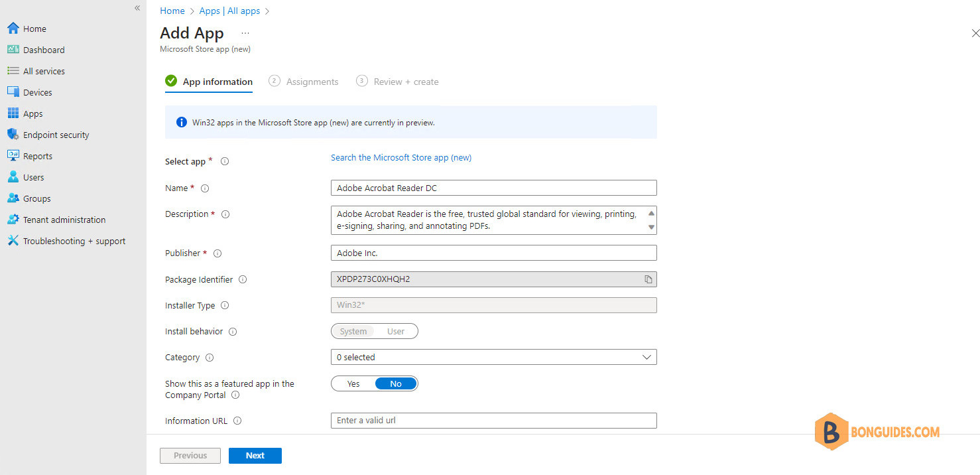Close the Add App pane
Image resolution: width=980 pixels, height=475 pixels.
click(x=975, y=33)
